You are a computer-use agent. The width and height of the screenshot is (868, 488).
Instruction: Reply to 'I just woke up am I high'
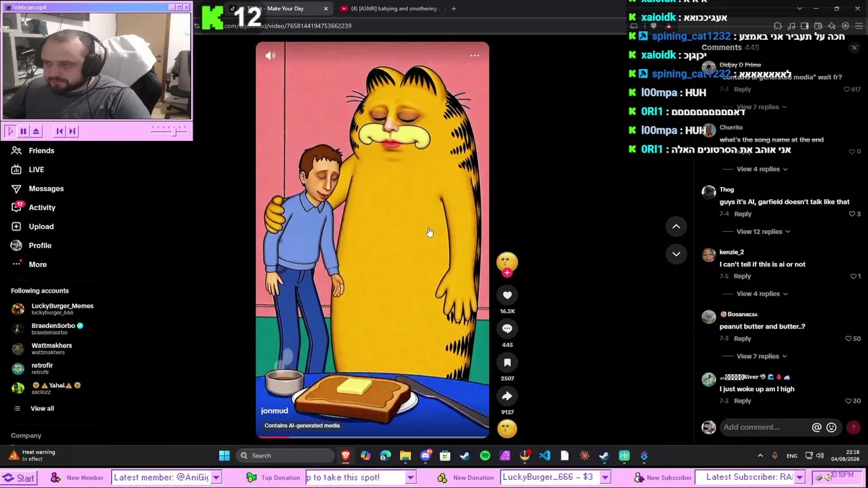pyautogui.click(x=742, y=401)
